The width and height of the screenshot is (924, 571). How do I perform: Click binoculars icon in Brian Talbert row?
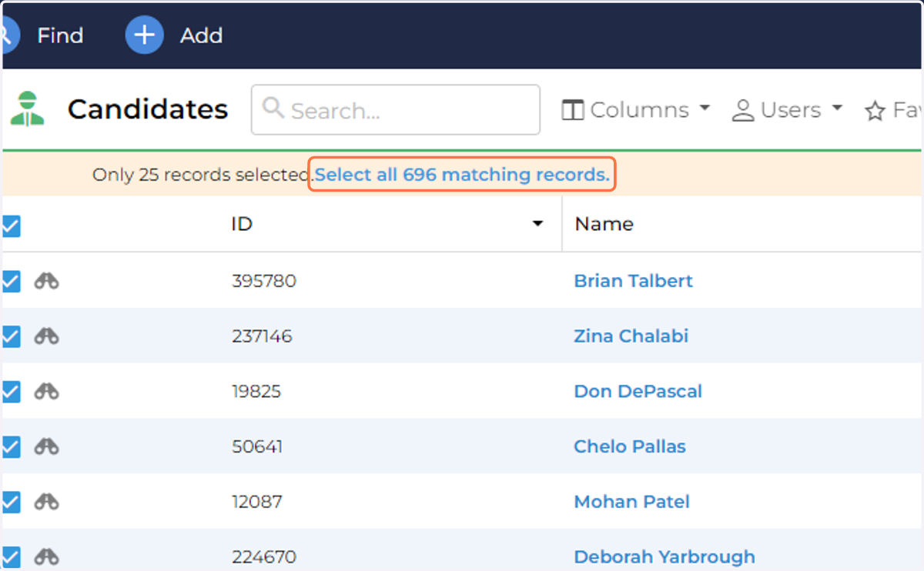pyautogui.click(x=46, y=281)
